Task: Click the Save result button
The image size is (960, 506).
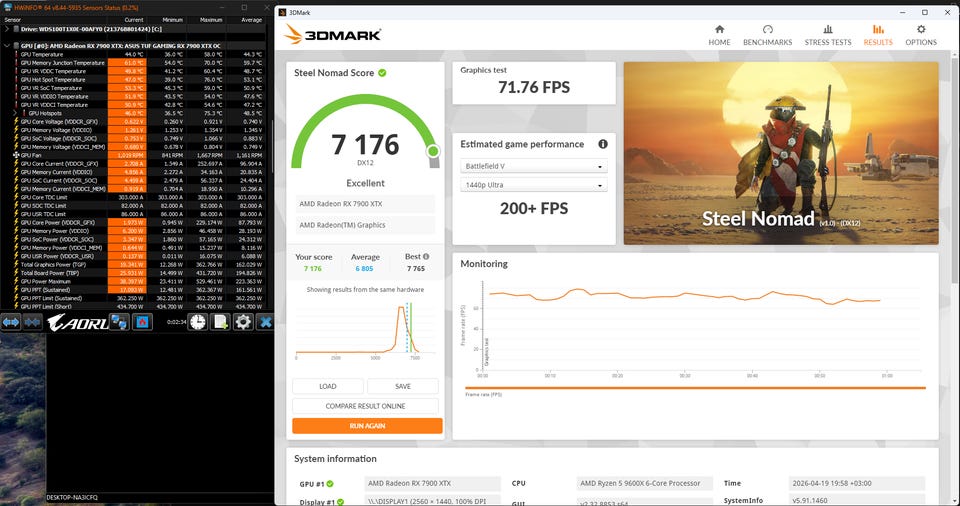Action: click(403, 386)
